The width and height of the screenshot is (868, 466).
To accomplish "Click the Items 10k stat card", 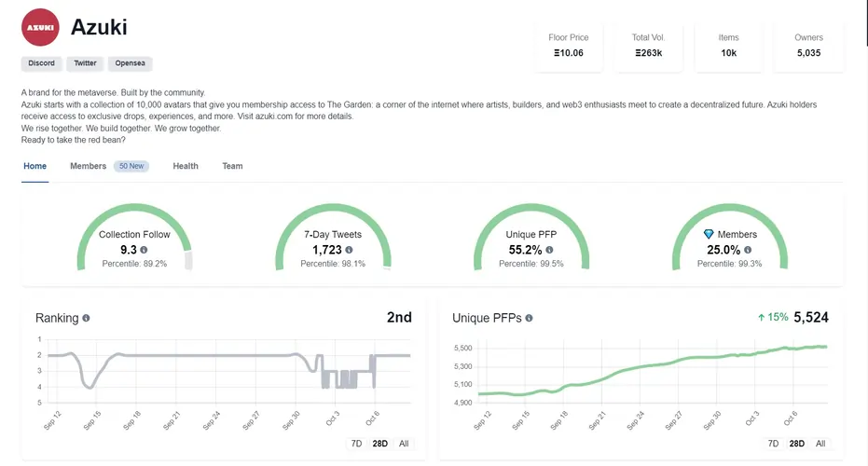I will point(728,47).
